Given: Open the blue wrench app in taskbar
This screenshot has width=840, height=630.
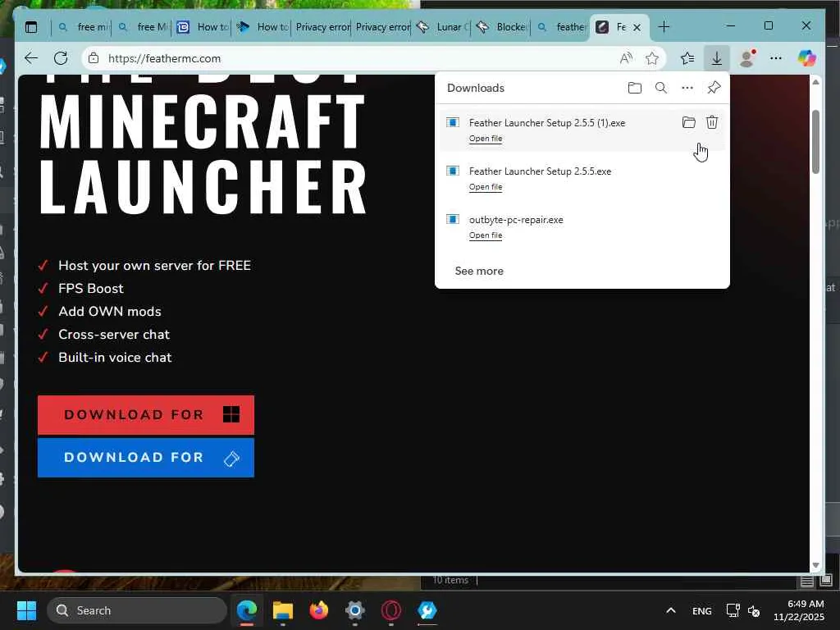Looking at the screenshot, I should [427, 610].
